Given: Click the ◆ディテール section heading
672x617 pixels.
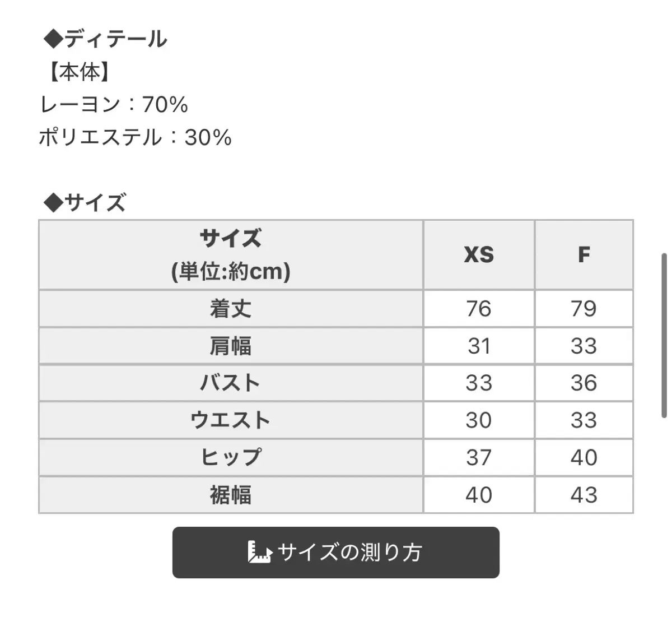Looking at the screenshot, I should point(105,39).
